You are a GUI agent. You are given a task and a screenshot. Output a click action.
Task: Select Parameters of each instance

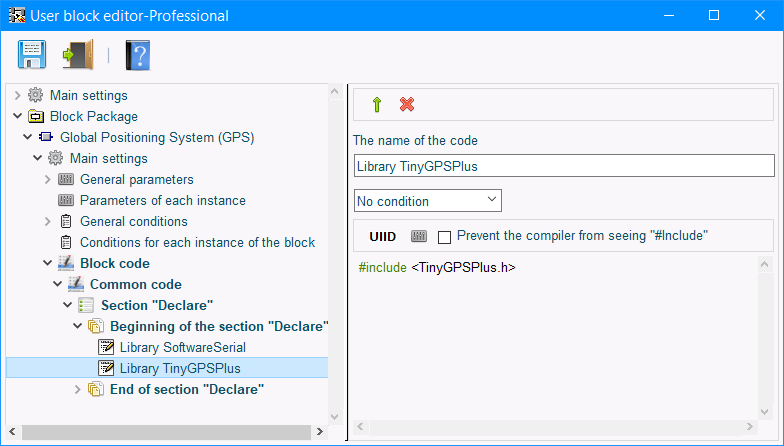163,200
